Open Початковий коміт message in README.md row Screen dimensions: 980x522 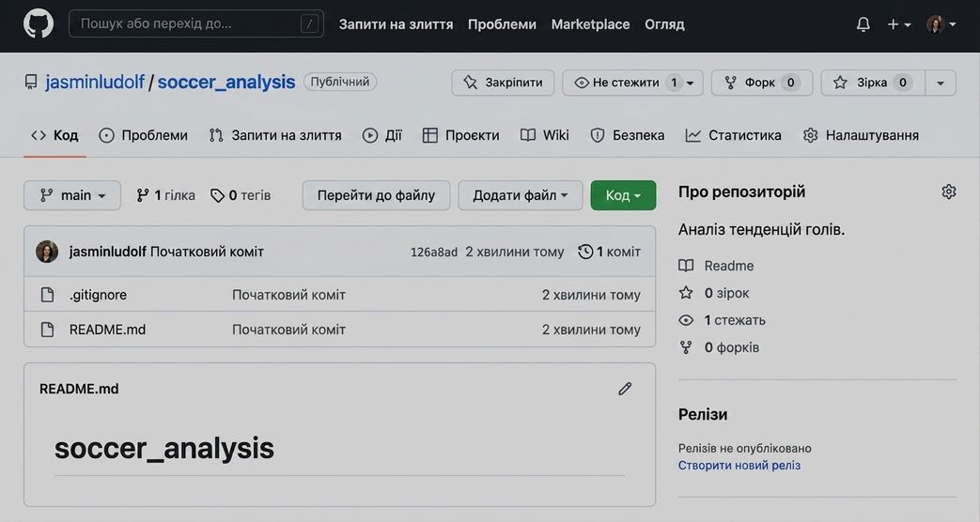coord(288,330)
